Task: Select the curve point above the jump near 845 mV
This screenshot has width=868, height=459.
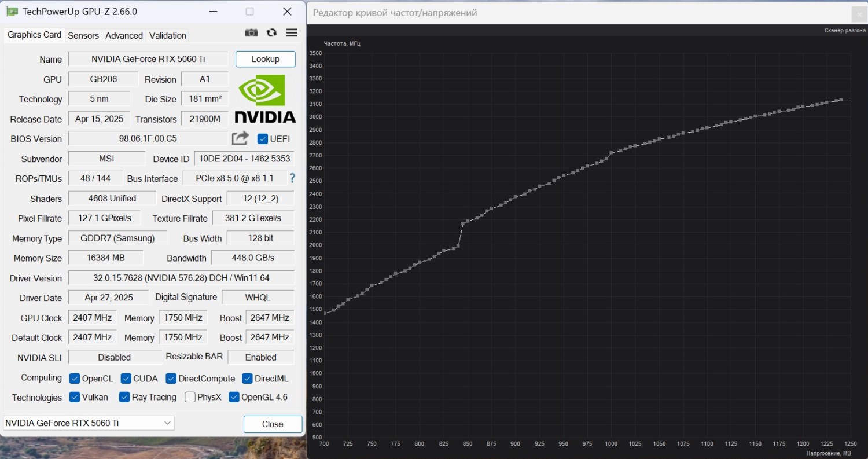Action: [x=463, y=223]
